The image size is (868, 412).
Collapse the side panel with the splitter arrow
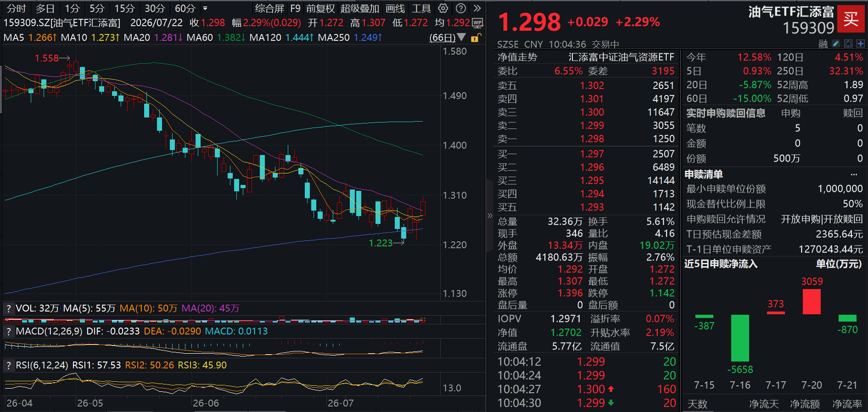(490, 216)
